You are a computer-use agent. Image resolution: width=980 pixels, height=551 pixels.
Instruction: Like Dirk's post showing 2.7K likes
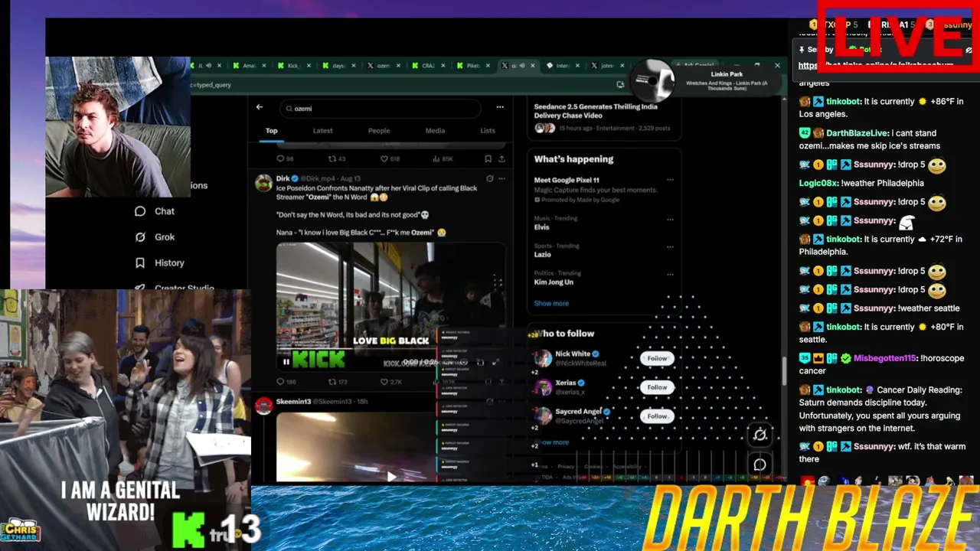click(x=384, y=381)
